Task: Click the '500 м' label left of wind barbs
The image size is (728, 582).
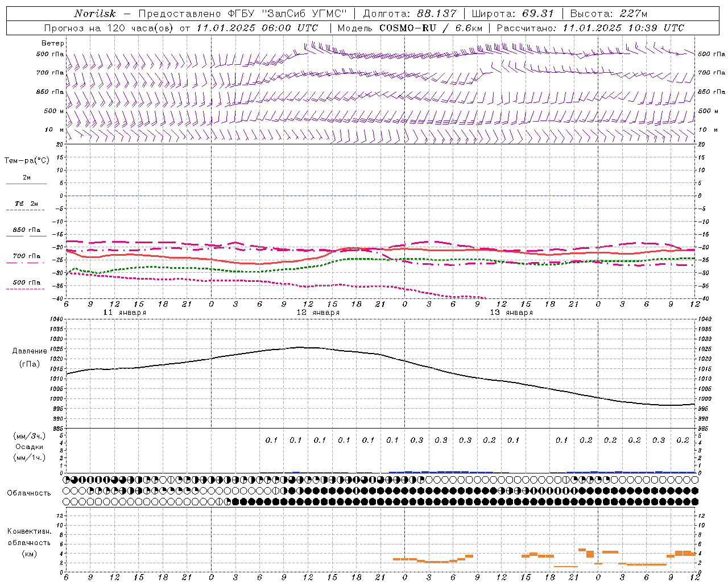Action: (54, 111)
